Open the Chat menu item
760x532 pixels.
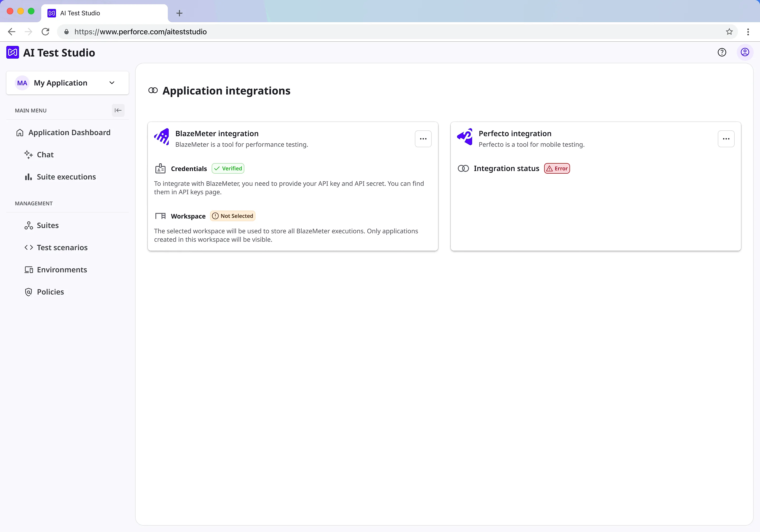click(68, 155)
